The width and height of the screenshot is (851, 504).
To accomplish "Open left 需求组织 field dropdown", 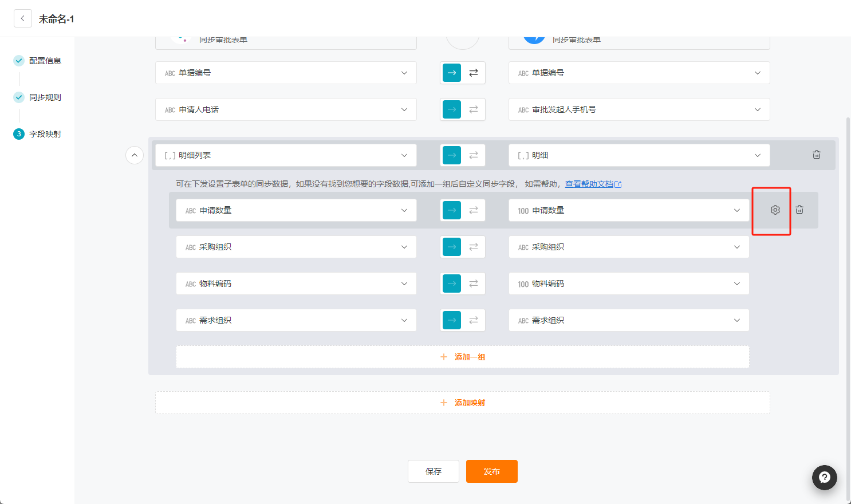I will tap(296, 320).
